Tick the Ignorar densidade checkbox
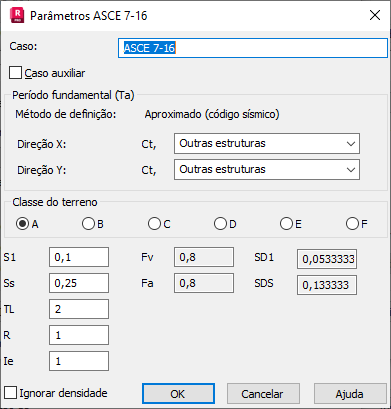The image size is (391, 409). click(x=10, y=393)
